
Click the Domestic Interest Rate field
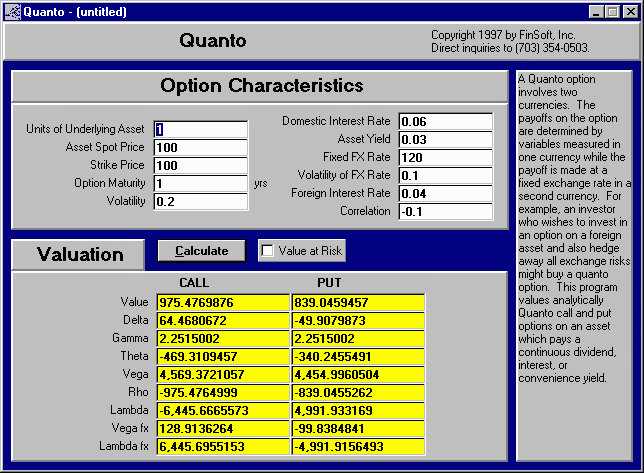pyautogui.click(x=446, y=122)
